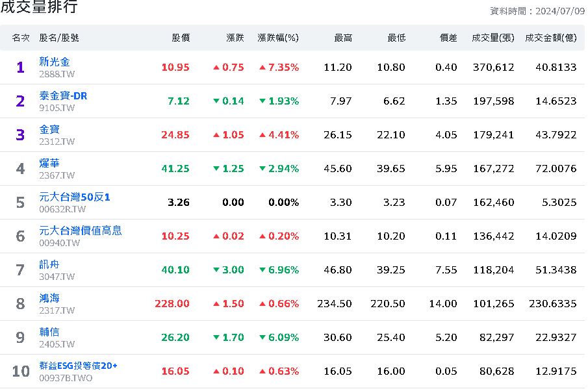Select stock code 00940.TW
Screen dimensions: 588x389
pyautogui.click(x=59, y=243)
